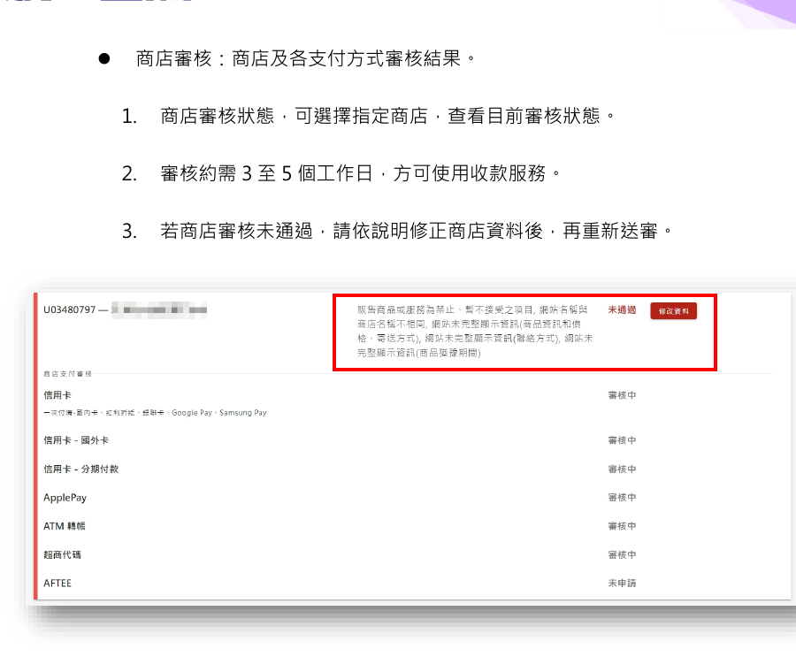The image size is (796, 672).
Task: Select the 超商代碼 payment row
Action: 63,554
